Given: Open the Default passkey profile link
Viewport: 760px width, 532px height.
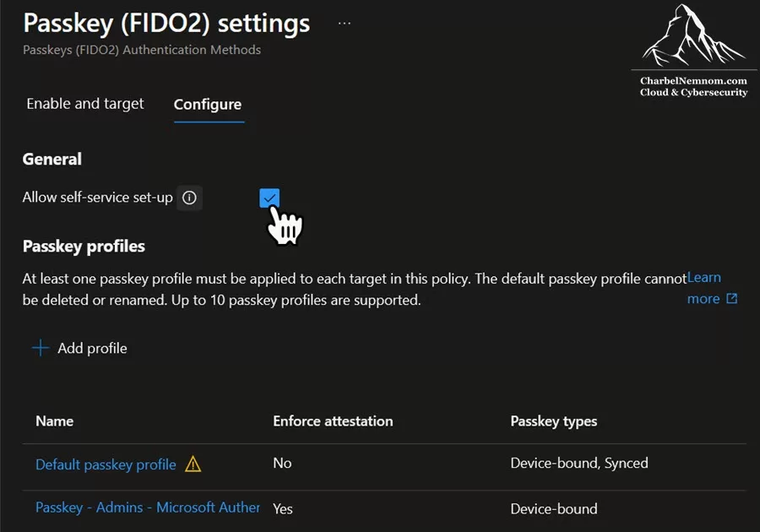Looking at the screenshot, I should pos(106,464).
